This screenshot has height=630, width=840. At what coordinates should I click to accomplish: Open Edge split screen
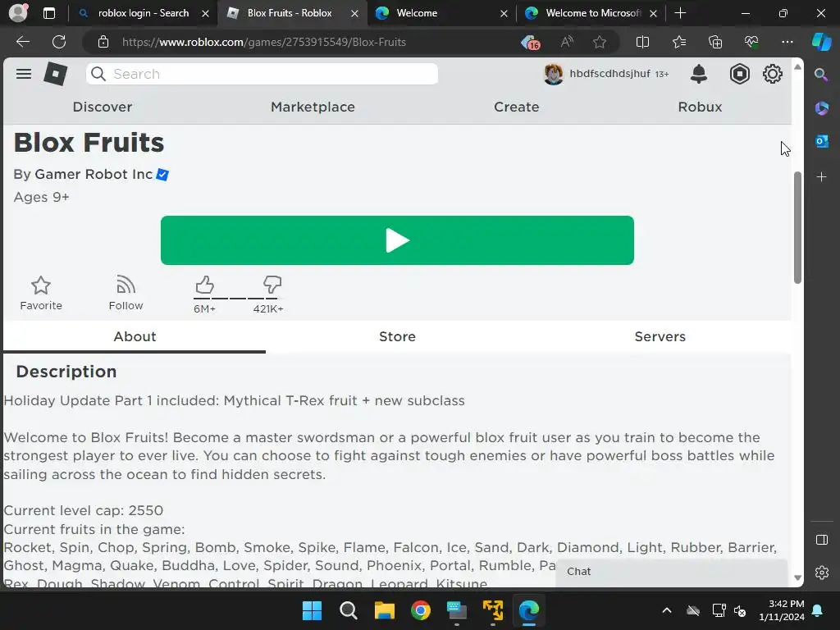coord(642,42)
